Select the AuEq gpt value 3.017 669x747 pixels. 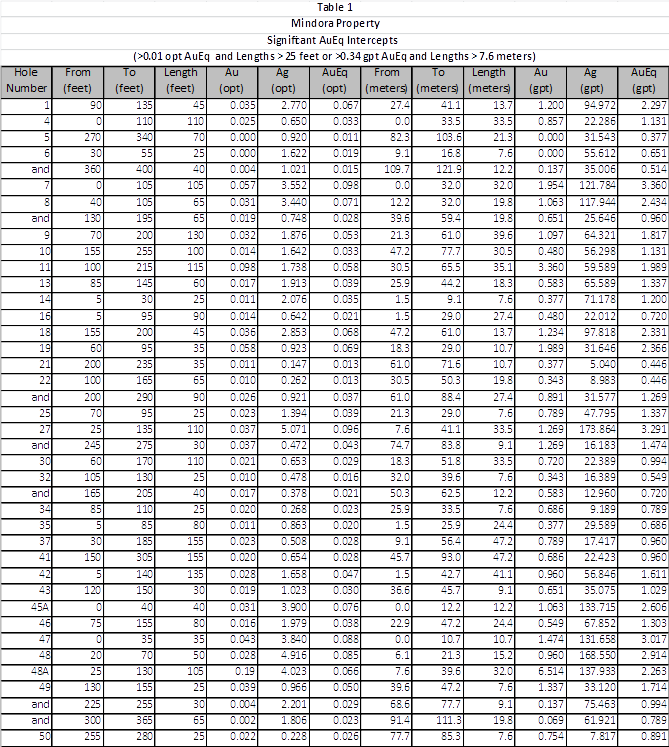pyautogui.click(x=653, y=639)
